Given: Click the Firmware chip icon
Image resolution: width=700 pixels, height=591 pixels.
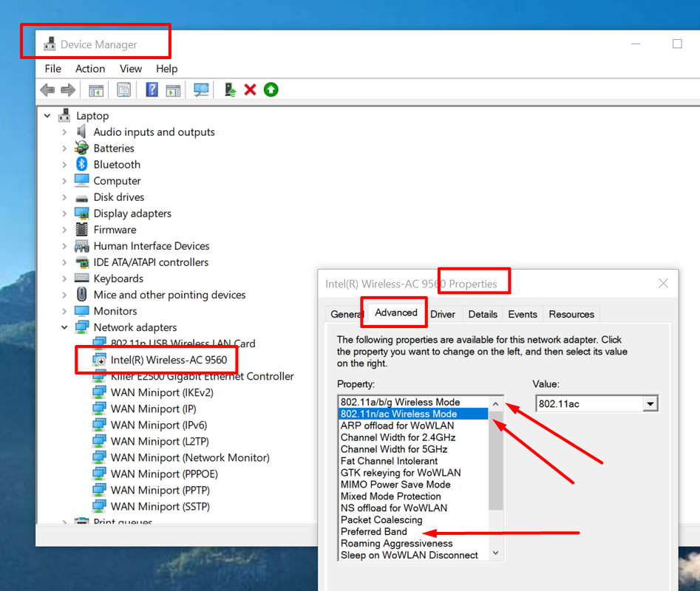Looking at the screenshot, I should click(x=82, y=229).
